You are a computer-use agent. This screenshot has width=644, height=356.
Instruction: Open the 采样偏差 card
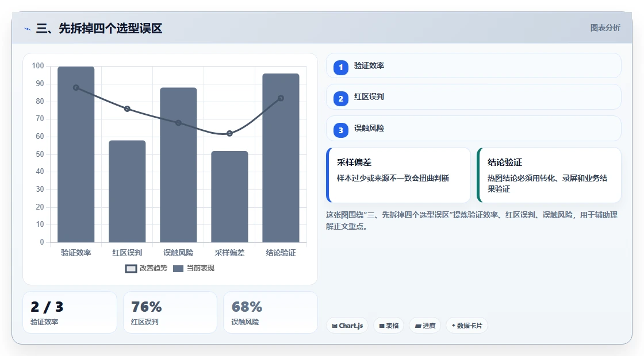[x=398, y=175]
